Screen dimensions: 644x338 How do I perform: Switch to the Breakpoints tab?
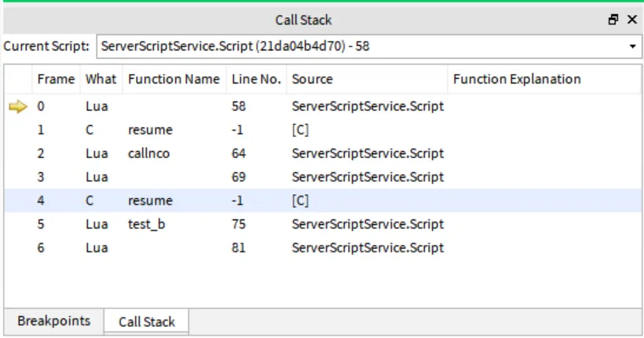pos(54,321)
